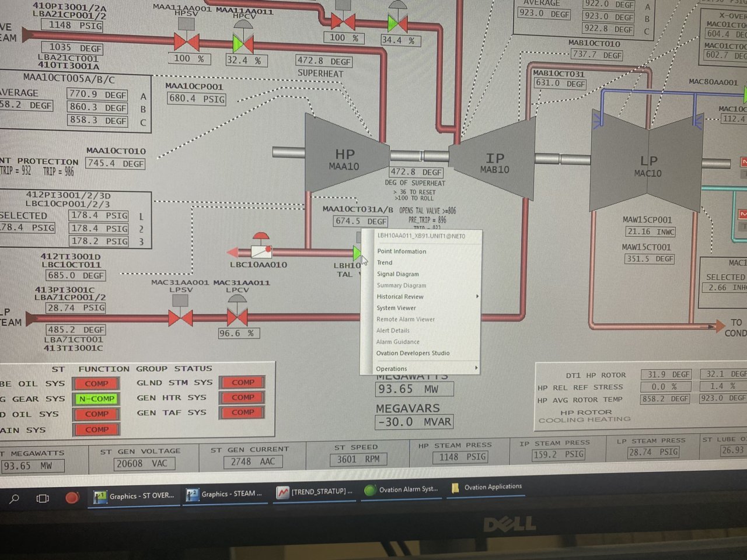This screenshot has width=747, height=560.
Task: Click the 745.4 DEGF MAA10CT010 value
Action: coord(115,163)
